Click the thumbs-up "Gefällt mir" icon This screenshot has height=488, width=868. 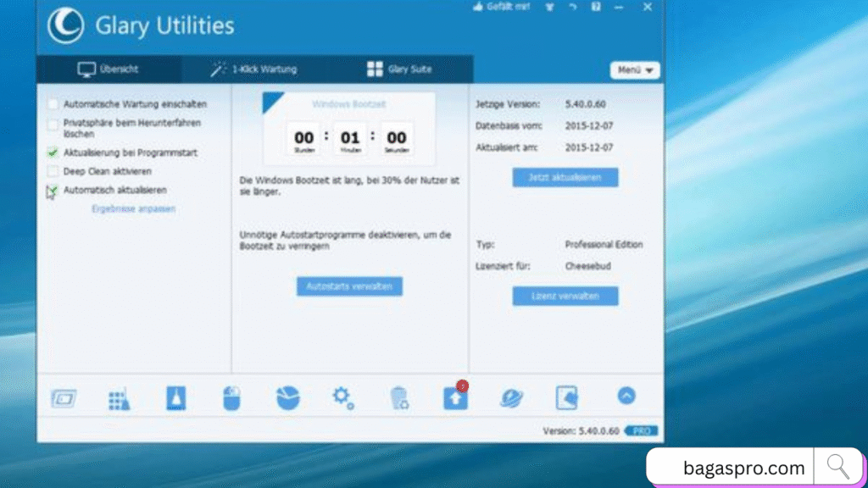coord(477,7)
